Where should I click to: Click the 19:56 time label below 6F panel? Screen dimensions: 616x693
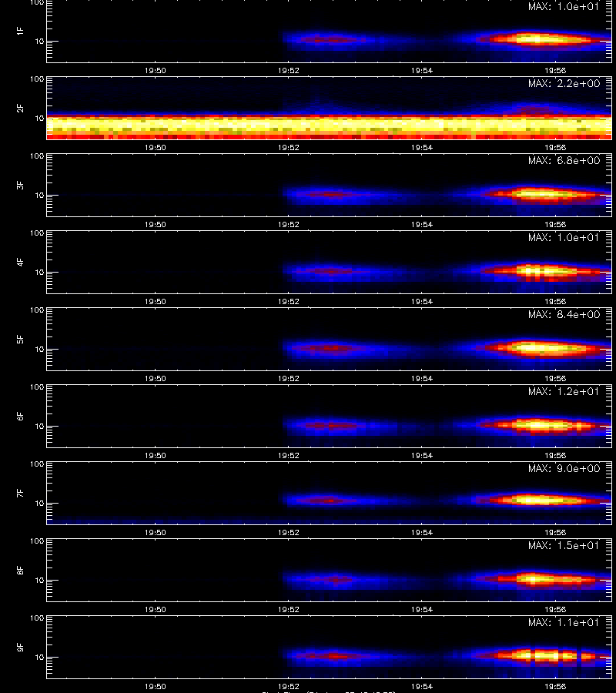pos(555,456)
